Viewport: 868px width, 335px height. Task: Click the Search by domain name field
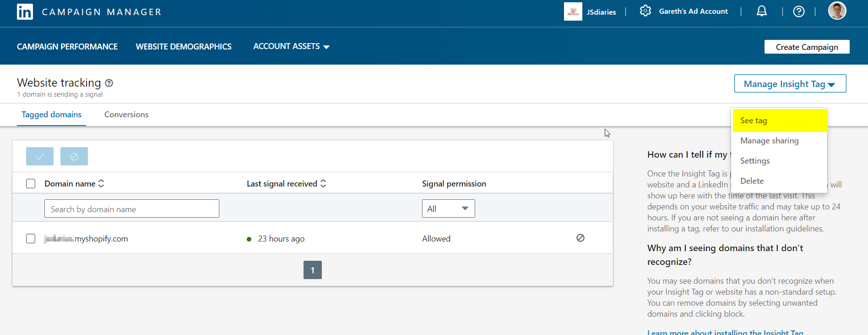(132, 209)
